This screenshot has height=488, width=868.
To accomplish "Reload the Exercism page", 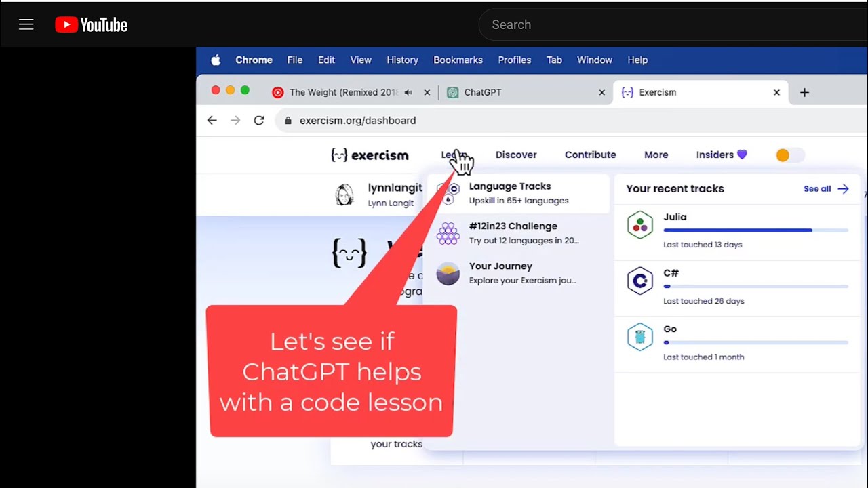I will pyautogui.click(x=259, y=120).
